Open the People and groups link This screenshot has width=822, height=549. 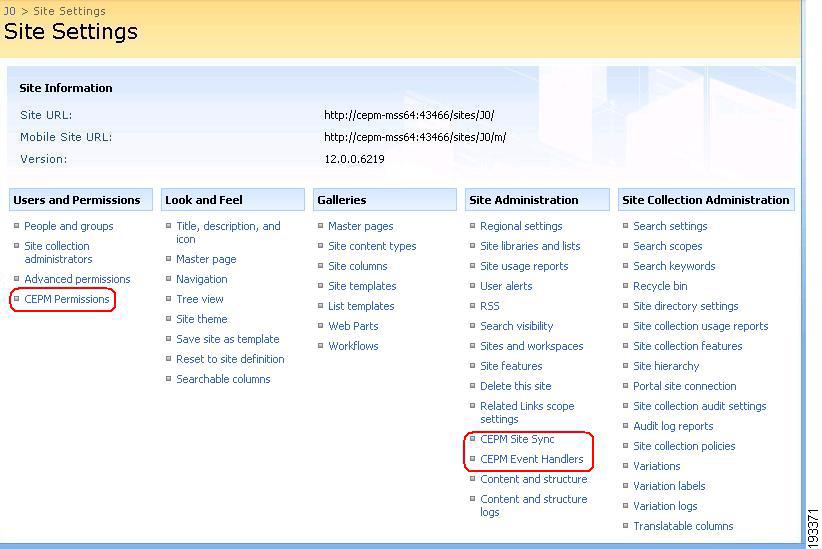69,226
